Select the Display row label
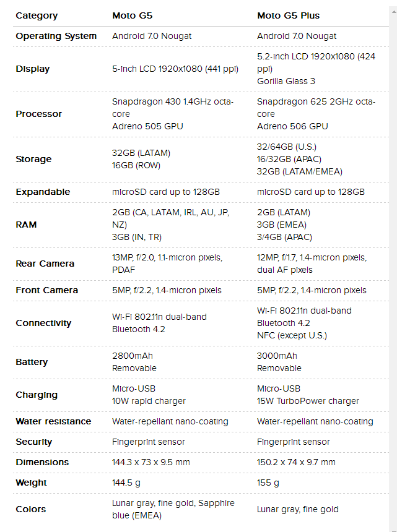The width and height of the screenshot is (397, 532). pyautogui.click(x=33, y=69)
